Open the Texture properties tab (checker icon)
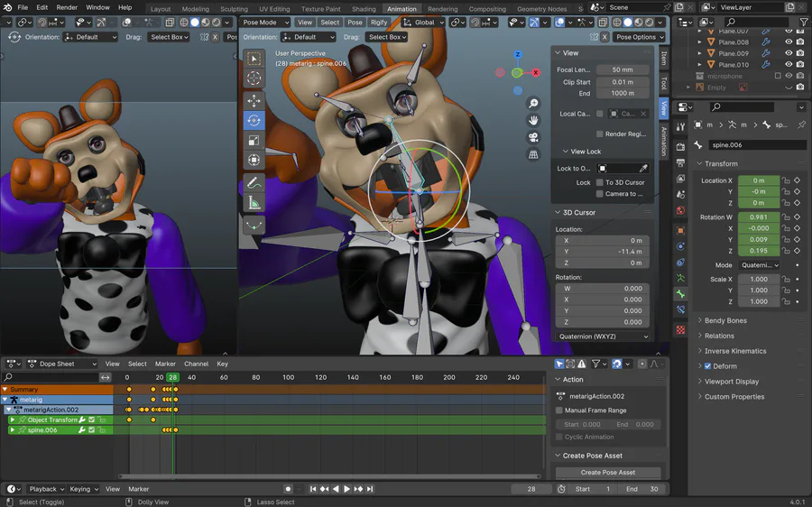 (x=680, y=330)
